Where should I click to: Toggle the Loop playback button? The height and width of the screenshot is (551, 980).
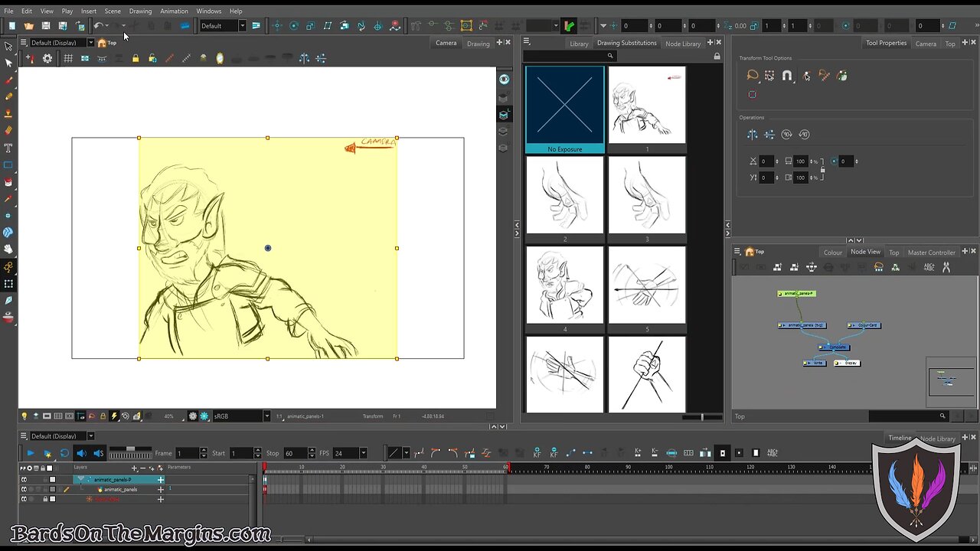[x=64, y=453]
